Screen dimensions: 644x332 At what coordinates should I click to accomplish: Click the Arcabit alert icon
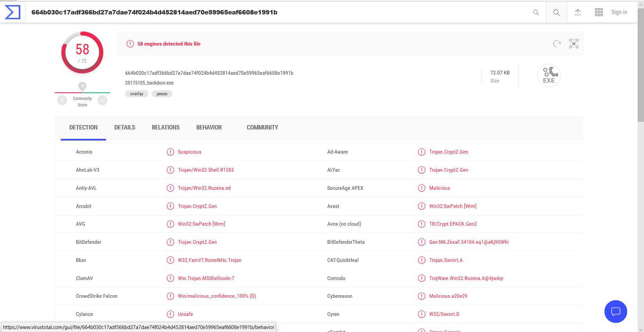(x=170, y=206)
